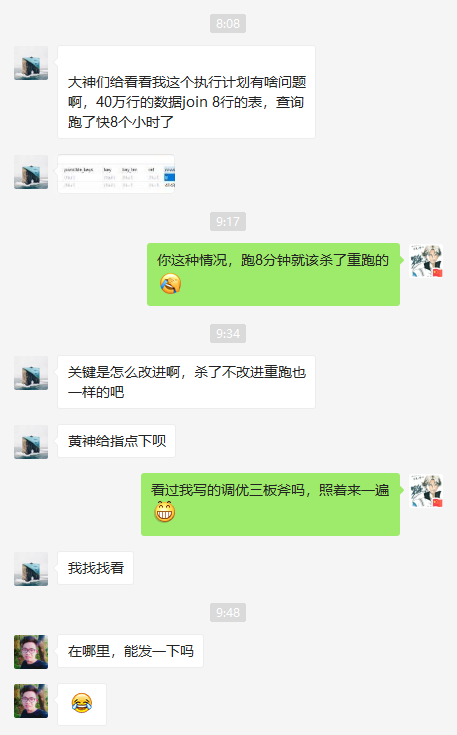Image resolution: width=457 pixels, height=735 pixels.
Task: Click the 黄神给指点下呗 message bubble
Action: (116, 441)
